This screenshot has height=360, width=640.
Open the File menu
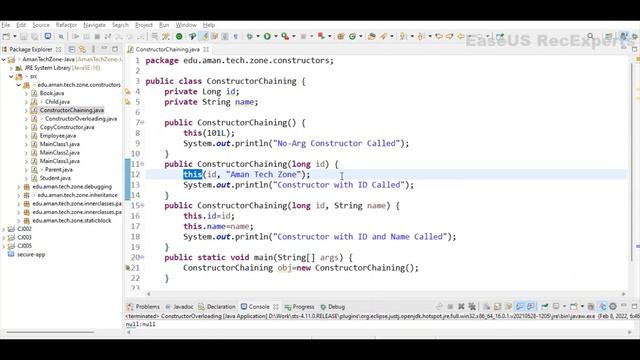pos(5,25)
